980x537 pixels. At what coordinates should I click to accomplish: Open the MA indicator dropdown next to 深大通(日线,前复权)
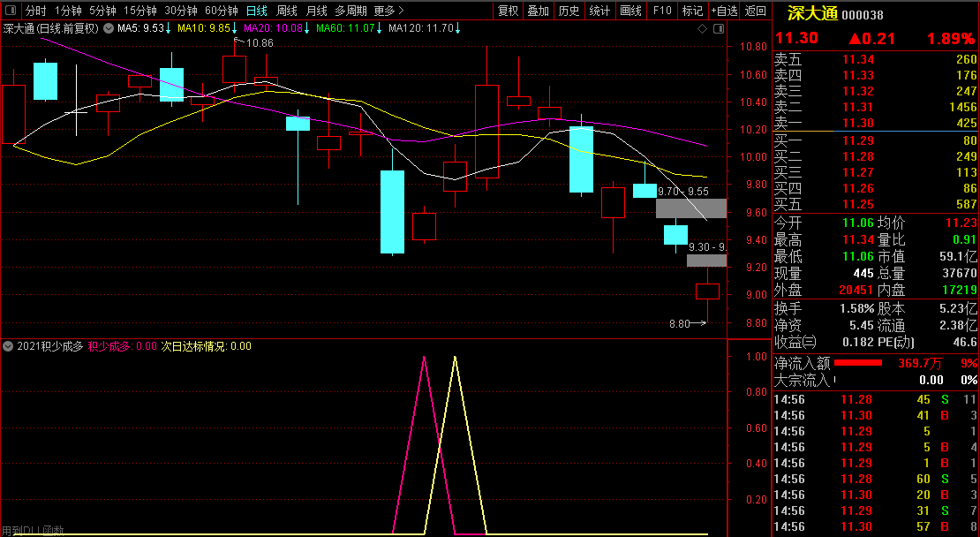coord(109,28)
